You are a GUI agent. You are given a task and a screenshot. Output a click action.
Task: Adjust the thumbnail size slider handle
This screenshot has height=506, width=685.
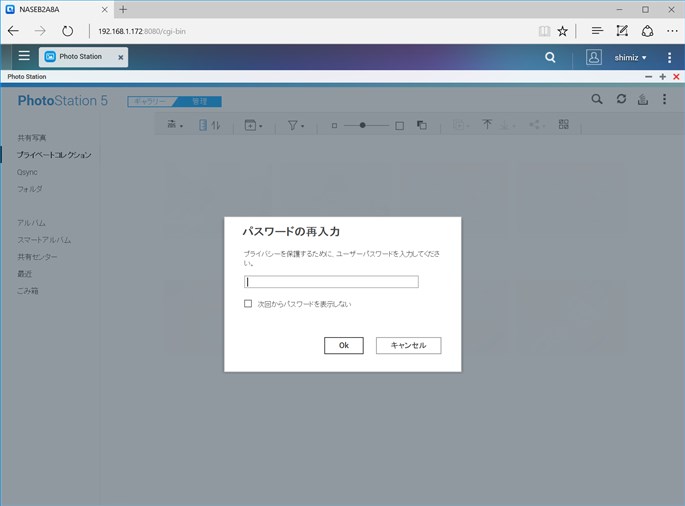362,125
